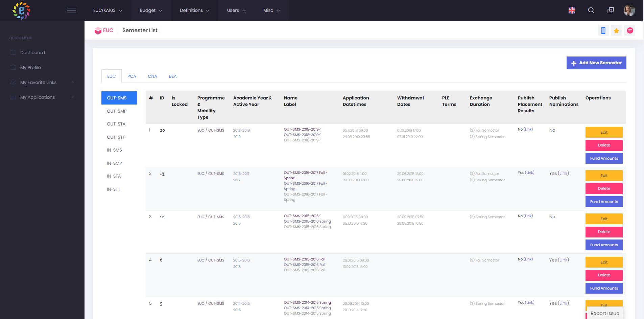Image resolution: width=644 pixels, height=319 pixels.
Task: Select OUT-STT mobility type
Action: (119, 137)
